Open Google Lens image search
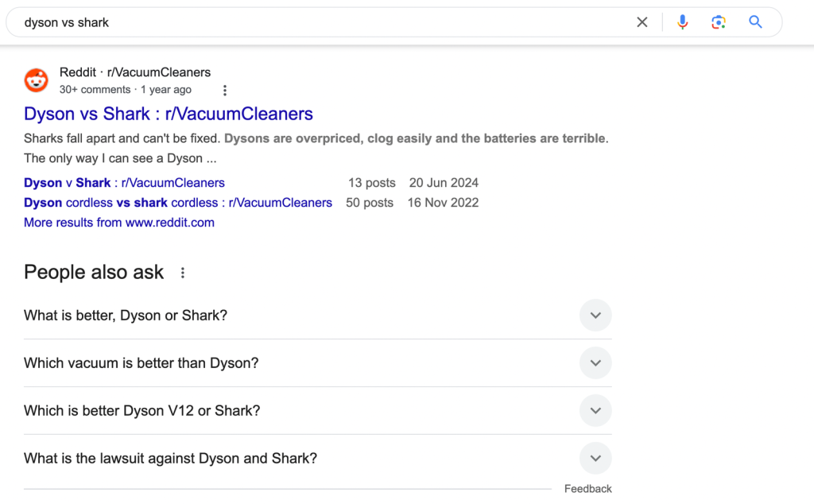The width and height of the screenshot is (814, 504). tap(719, 21)
